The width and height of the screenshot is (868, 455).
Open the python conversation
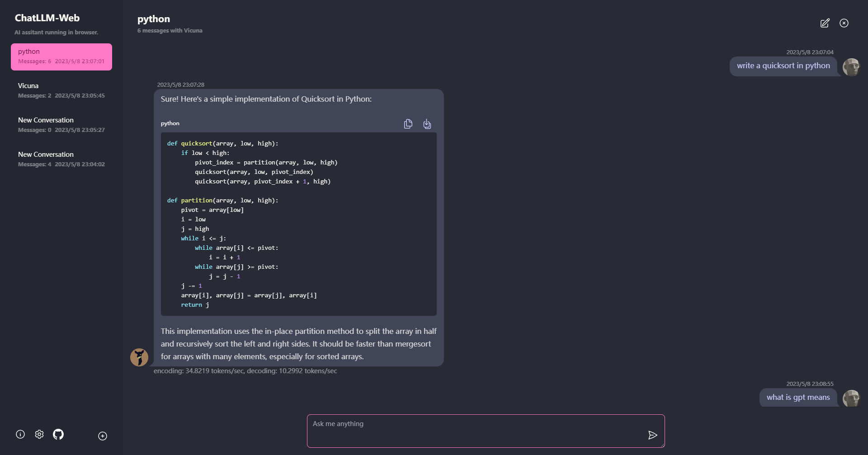[x=61, y=56]
